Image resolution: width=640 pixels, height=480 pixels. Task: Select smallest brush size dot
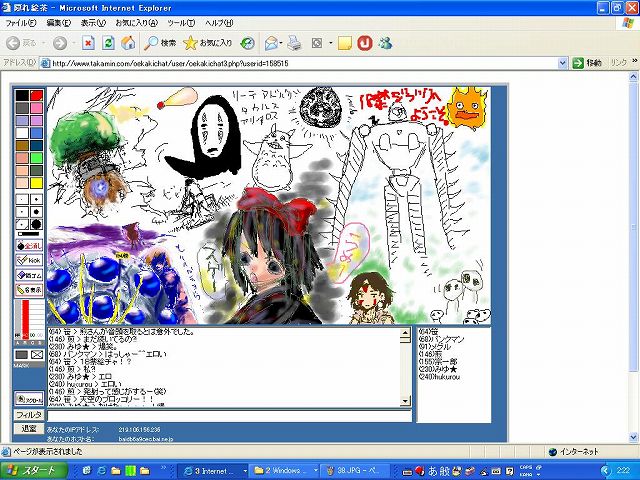coord(22,199)
